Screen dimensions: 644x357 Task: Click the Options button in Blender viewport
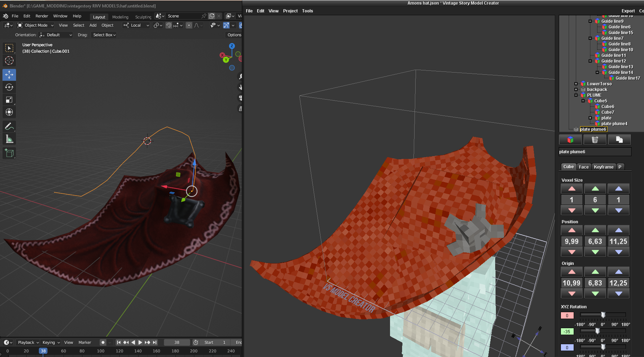click(x=234, y=35)
